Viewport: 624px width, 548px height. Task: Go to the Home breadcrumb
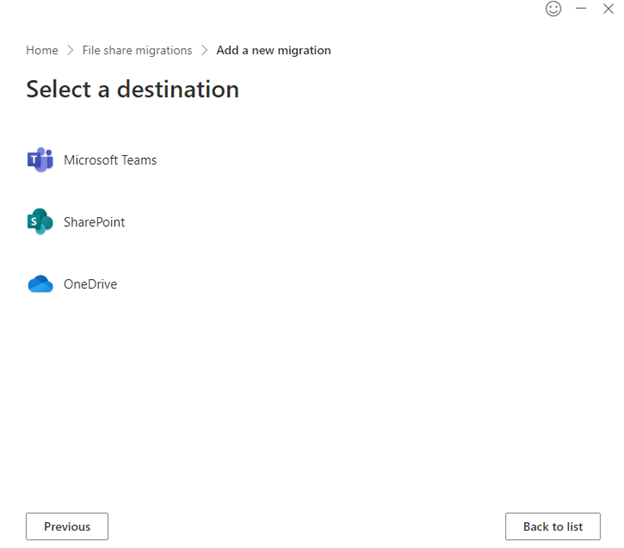tap(42, 50)
